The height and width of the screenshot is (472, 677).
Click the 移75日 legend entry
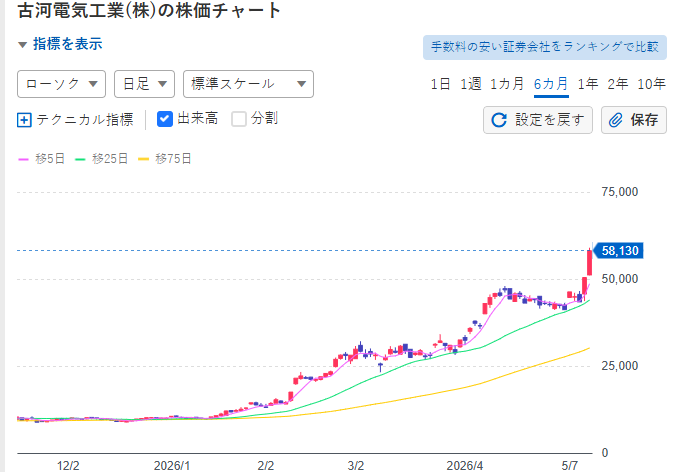point(165,159)
